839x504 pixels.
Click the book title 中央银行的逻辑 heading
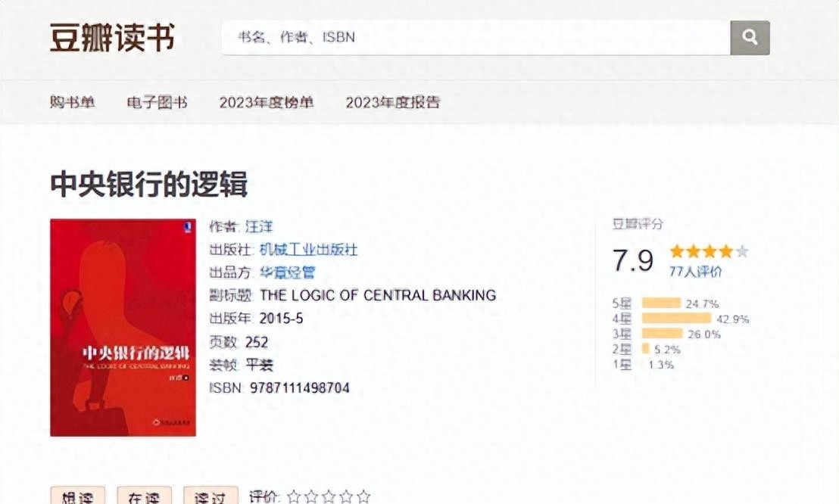pos(148,185)
